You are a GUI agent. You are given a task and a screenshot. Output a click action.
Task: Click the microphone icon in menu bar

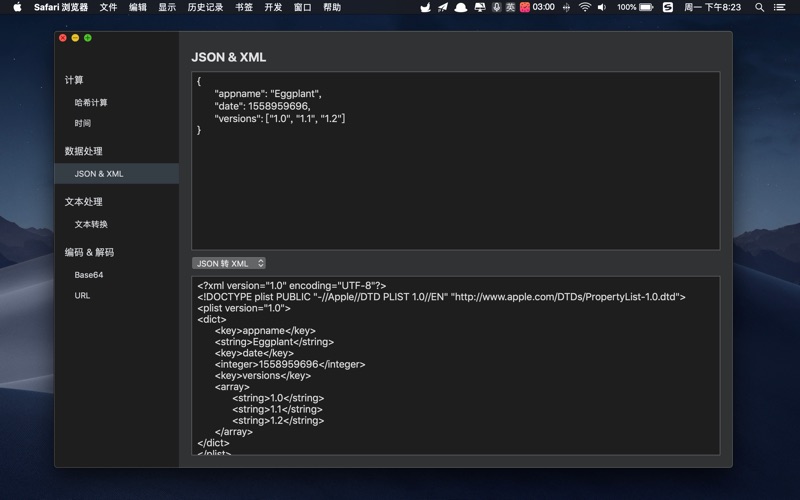[496, 7]
